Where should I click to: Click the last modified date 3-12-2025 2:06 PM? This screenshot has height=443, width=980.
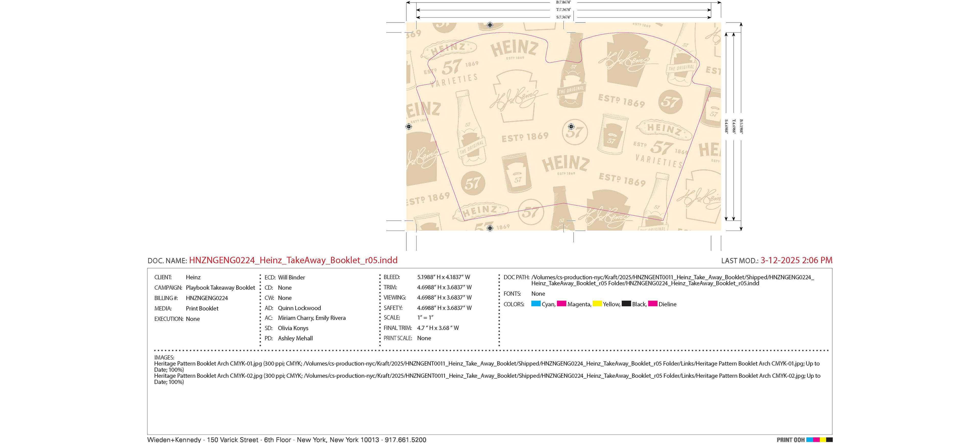796,260
